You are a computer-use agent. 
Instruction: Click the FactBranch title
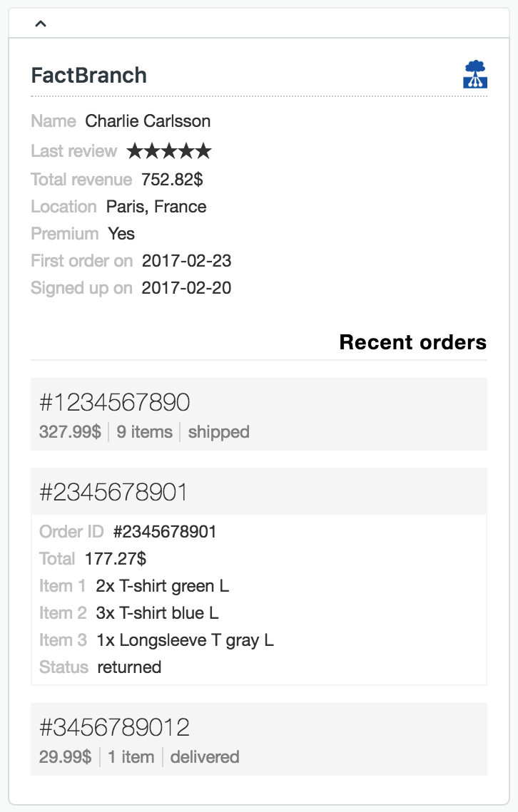(89, 76)
